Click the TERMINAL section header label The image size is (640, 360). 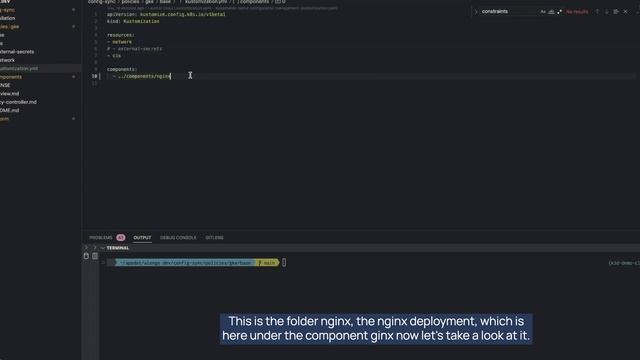coord(118,248)
